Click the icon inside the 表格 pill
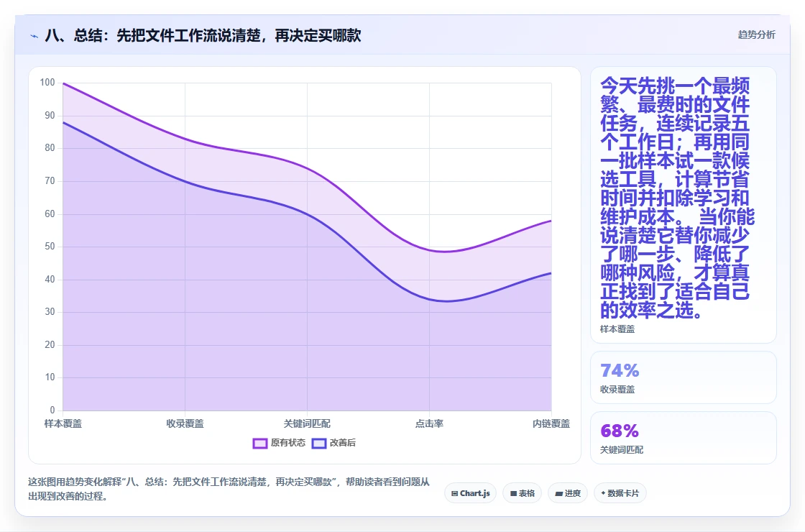The width and height of the screenshot is (805, 532). pyautogui.click(x=513, y=493)
